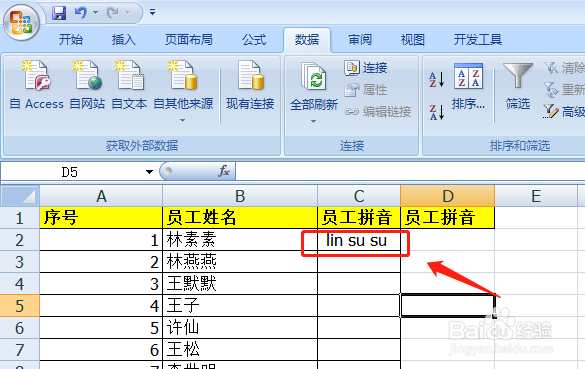Click the Select All corner button

tap(20, 196)
